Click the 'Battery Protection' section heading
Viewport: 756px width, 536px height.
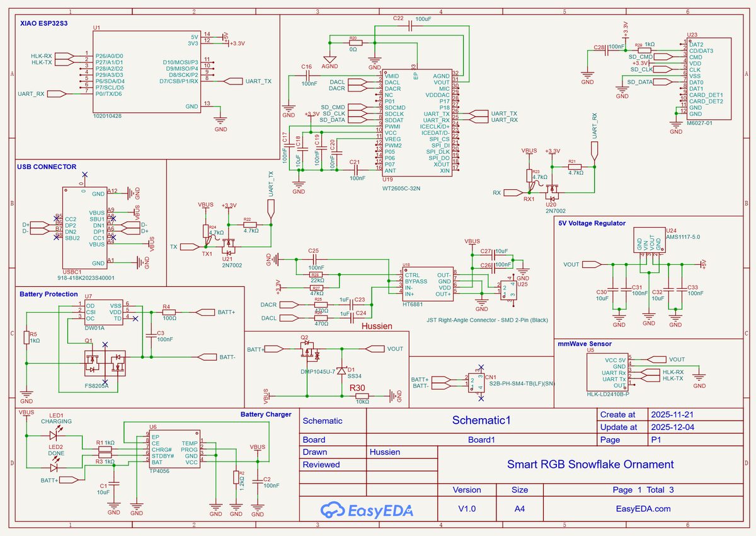point(49,294)
